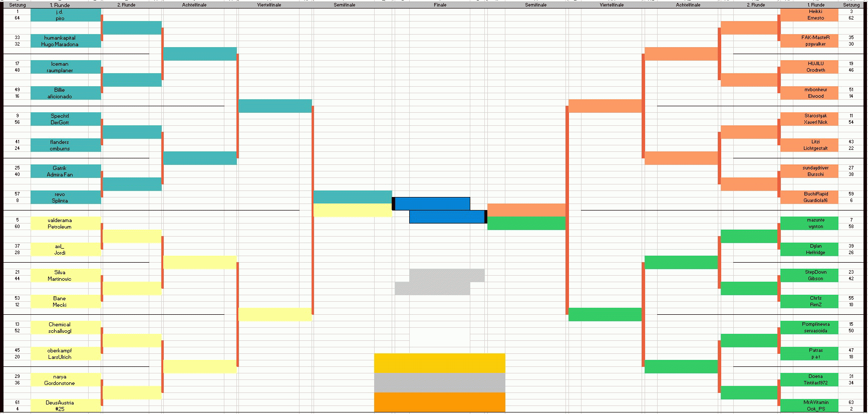Viewport: 868px width, 414px height.
Task: Click the Elwood cell
Action: click(x=809, y=96)
